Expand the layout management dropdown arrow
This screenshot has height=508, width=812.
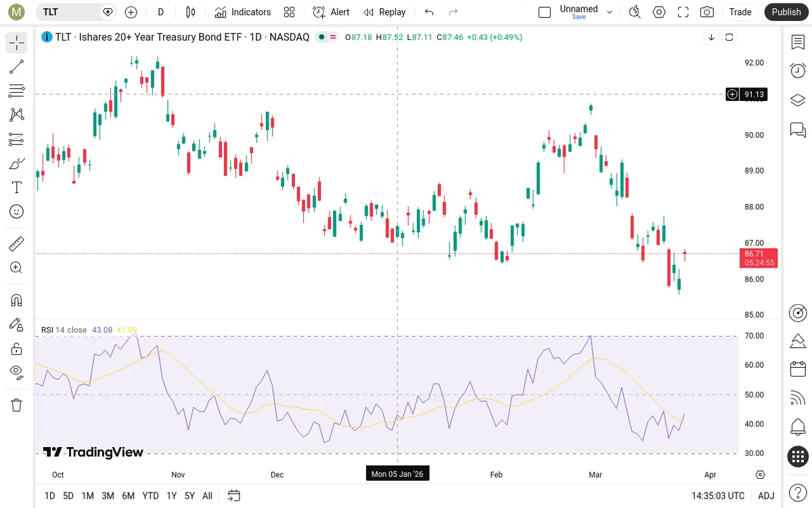pos(610,12)
